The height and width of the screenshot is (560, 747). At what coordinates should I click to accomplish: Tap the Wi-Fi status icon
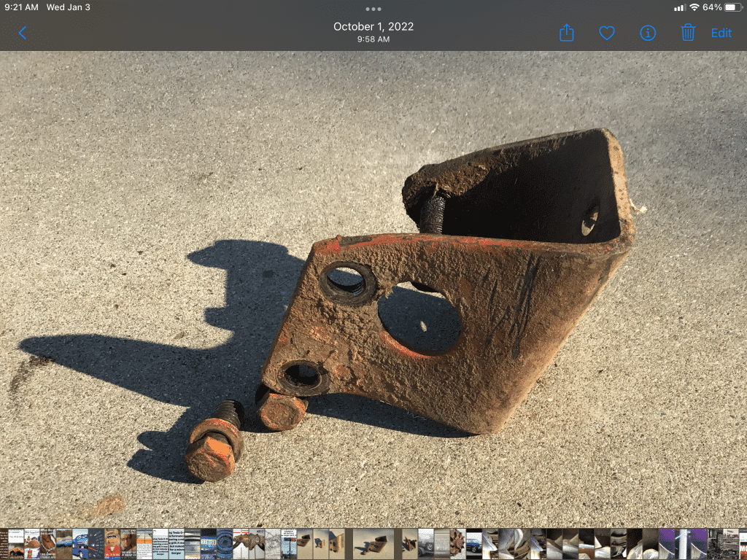coord(694,7)
